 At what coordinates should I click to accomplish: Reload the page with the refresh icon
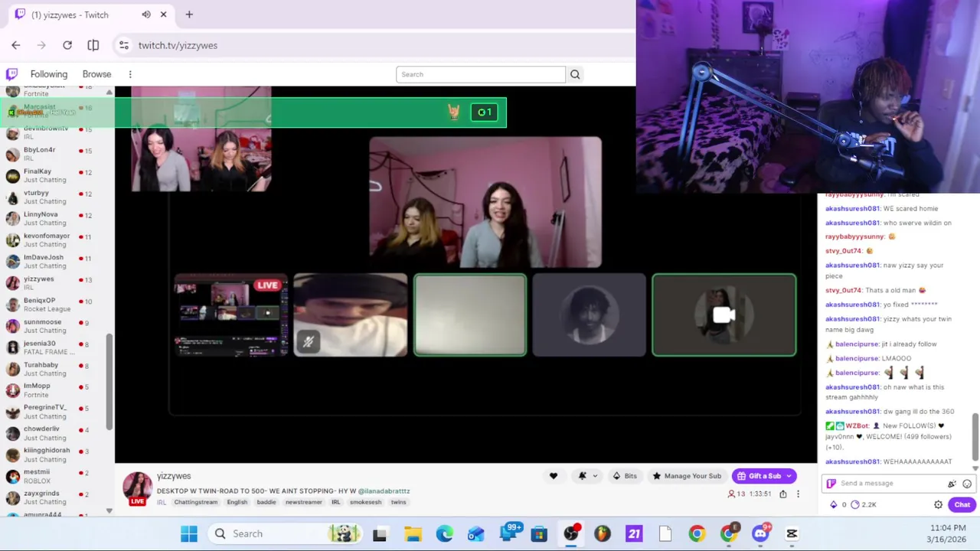[x=67, y=45]
